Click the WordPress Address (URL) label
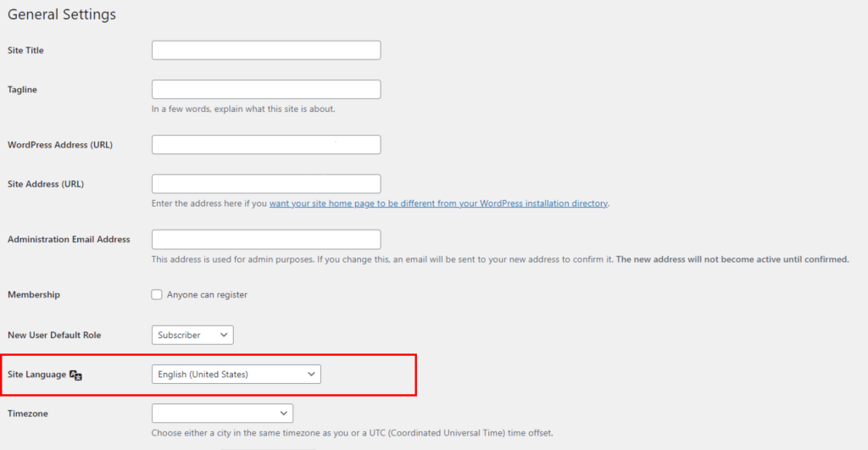 point(60,145)
